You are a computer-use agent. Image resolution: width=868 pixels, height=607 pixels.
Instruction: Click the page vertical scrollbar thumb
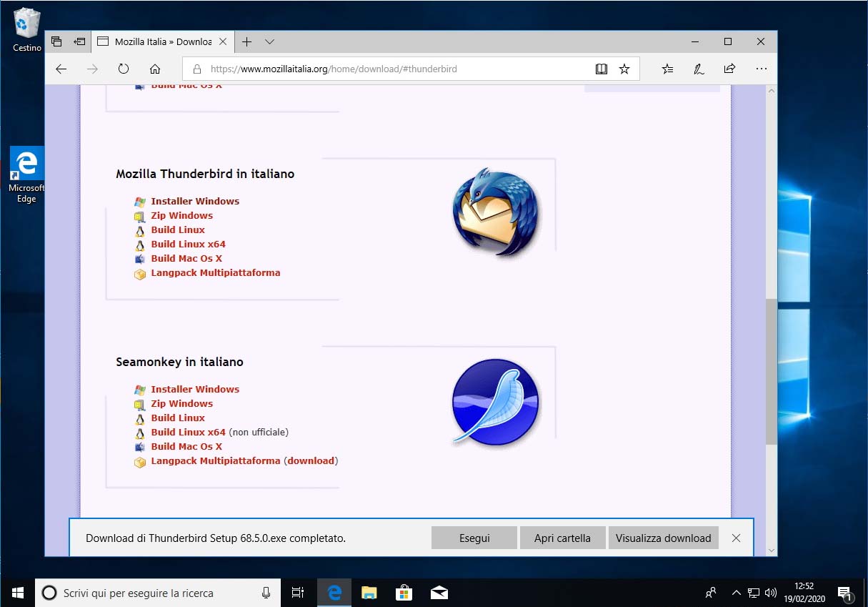tap(771, 372)
